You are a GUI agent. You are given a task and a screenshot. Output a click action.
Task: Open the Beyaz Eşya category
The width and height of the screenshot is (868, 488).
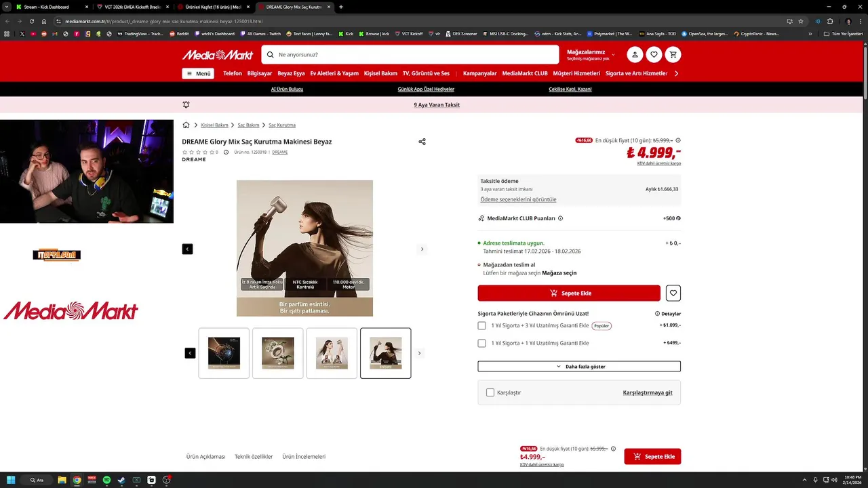[x=291, y=73]
